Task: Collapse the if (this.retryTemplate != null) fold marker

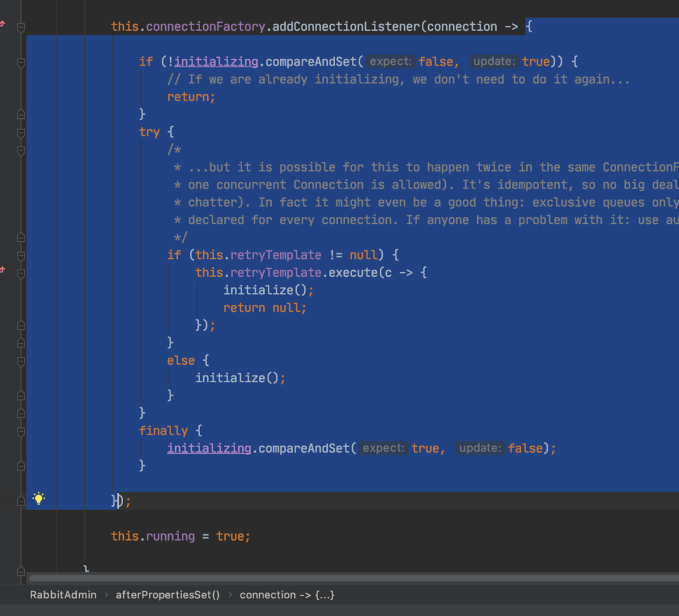Action: pyautogui.click(x=21, y=256)
